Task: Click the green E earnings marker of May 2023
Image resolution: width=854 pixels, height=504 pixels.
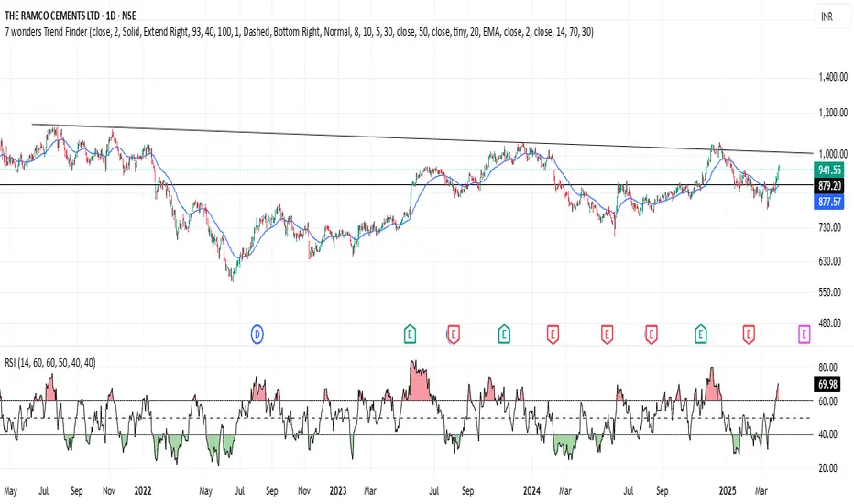Action: 410,334
